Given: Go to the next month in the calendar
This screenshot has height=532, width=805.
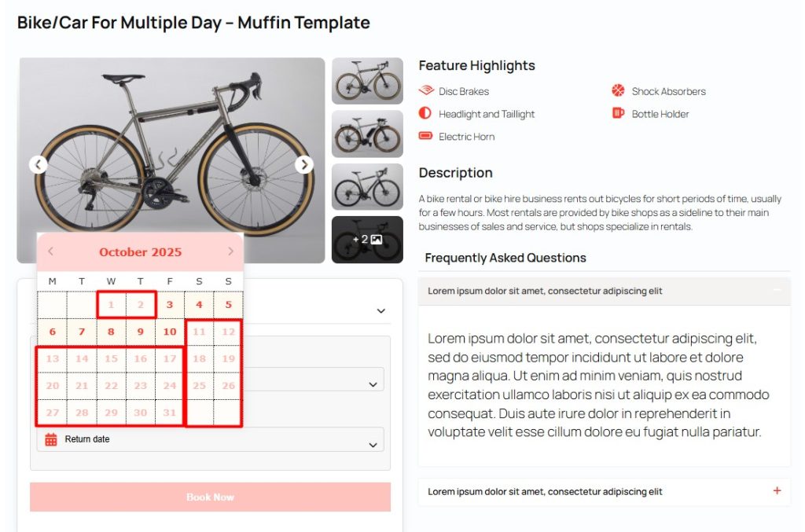Looking at the screenshot, I should (230, 251).
